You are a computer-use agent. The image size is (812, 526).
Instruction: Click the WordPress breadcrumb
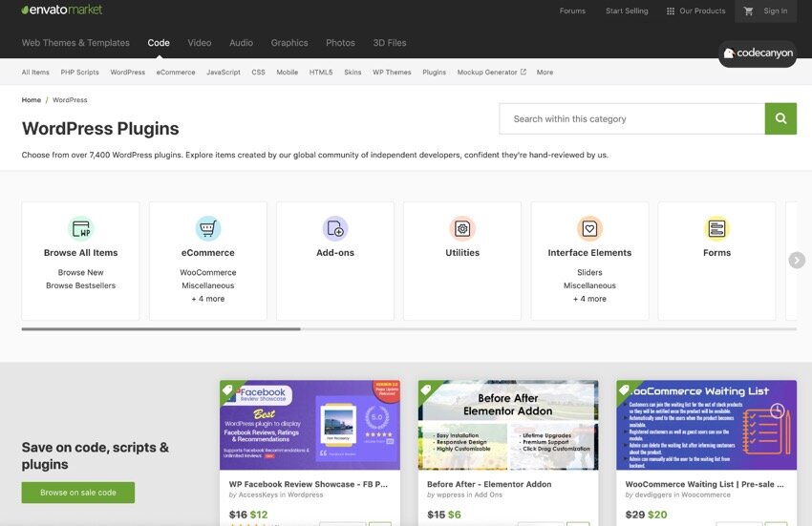70,100
